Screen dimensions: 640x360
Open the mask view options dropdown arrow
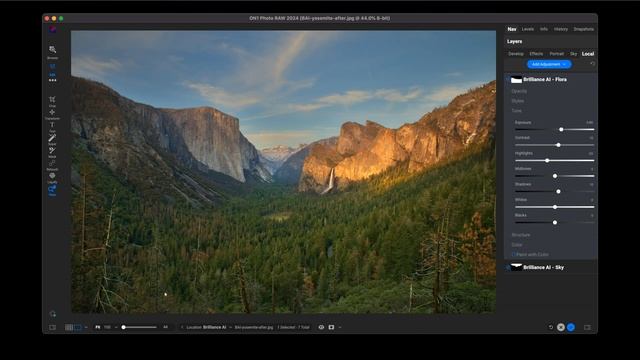point(340,327)
